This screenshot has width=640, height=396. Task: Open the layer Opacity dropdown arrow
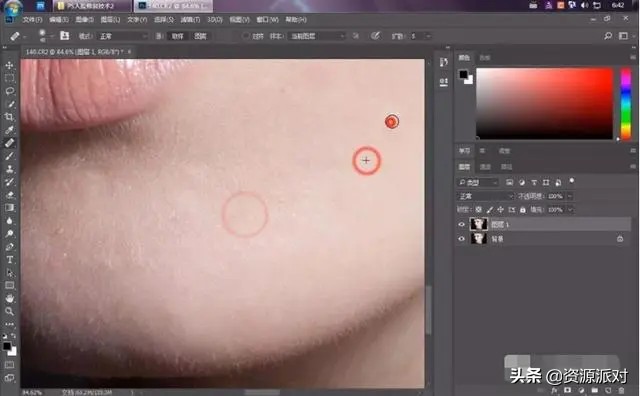[x=570, y=196]
